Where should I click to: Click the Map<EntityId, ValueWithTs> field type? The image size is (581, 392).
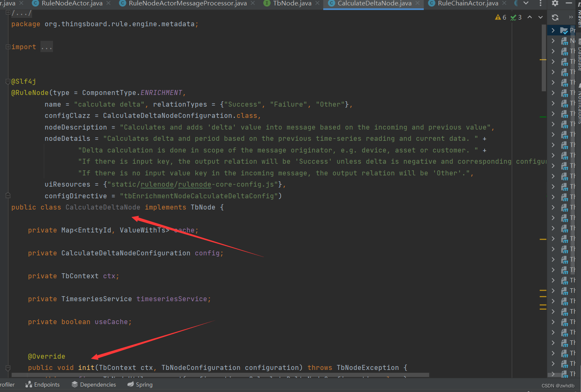(x=116, y=230)
